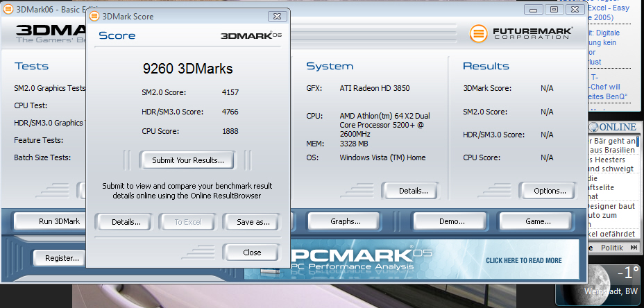Open the Politik tab in news gadget

point(612,248)
